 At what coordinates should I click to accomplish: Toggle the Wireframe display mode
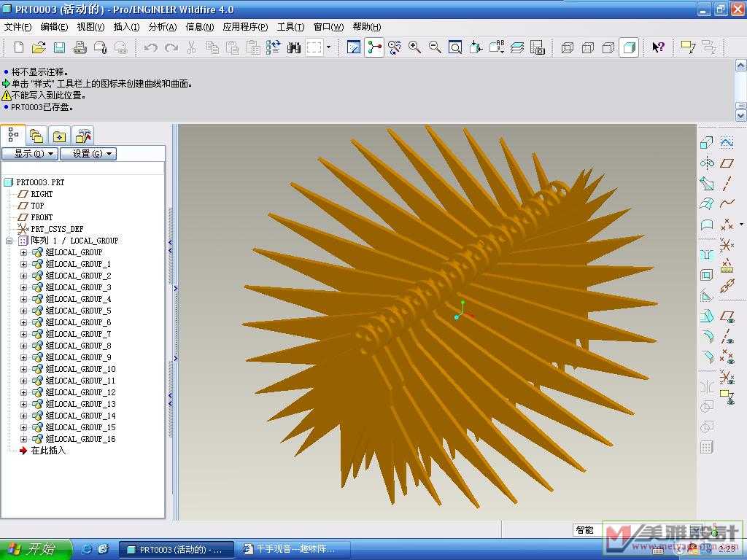coord(568,47)
